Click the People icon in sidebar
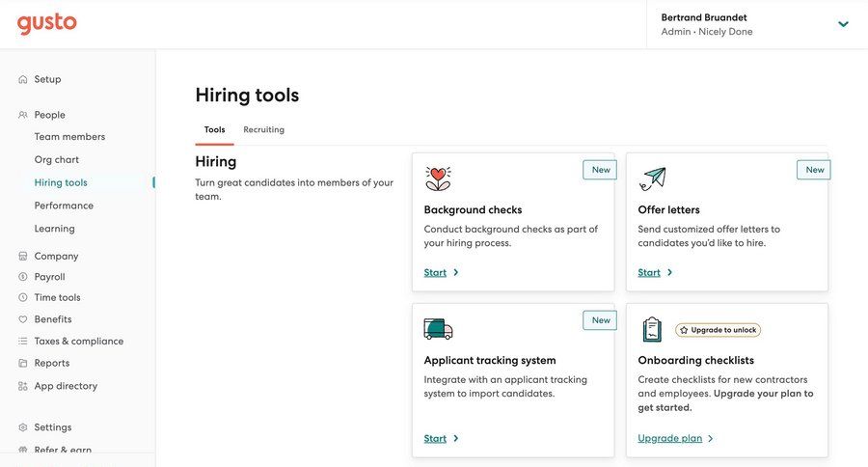Image resolution: width=868 pixels, height=467 pixels. click(x=23, y=115)
